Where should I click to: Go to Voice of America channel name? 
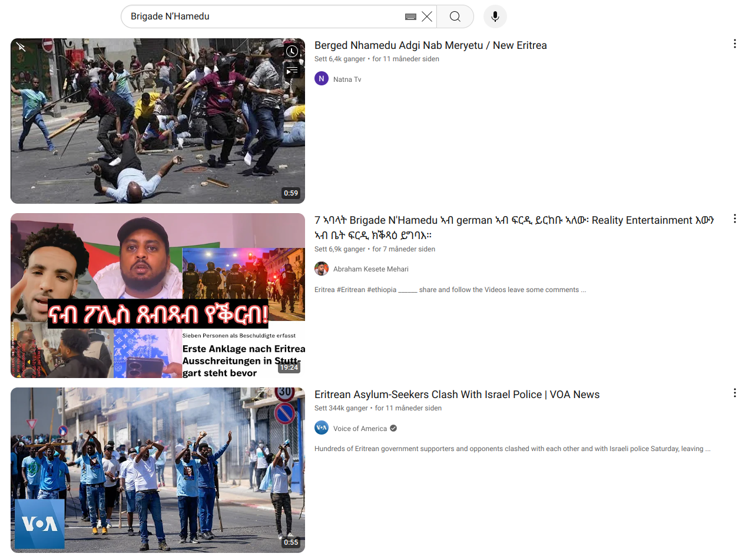pos(360,429)
